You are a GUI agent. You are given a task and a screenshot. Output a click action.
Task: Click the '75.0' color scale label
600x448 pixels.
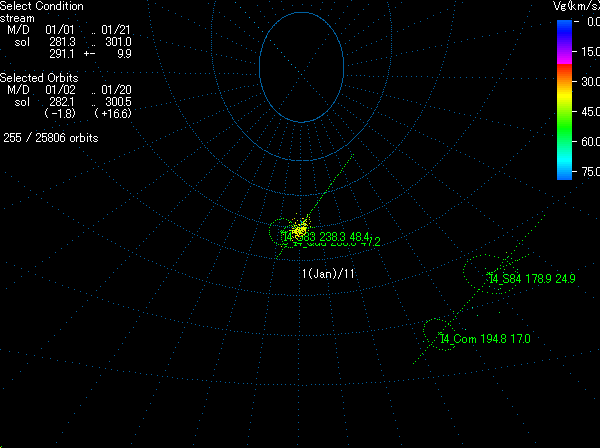(590, 172)
